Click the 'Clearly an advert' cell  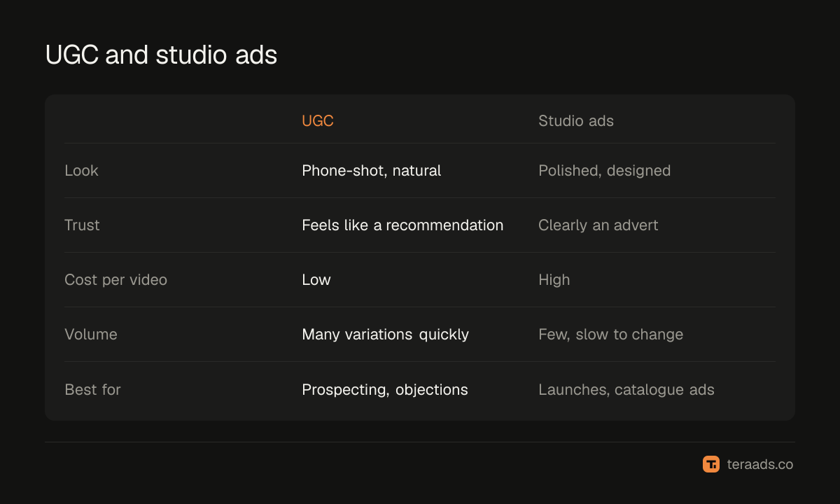click(x=598, y=225)
